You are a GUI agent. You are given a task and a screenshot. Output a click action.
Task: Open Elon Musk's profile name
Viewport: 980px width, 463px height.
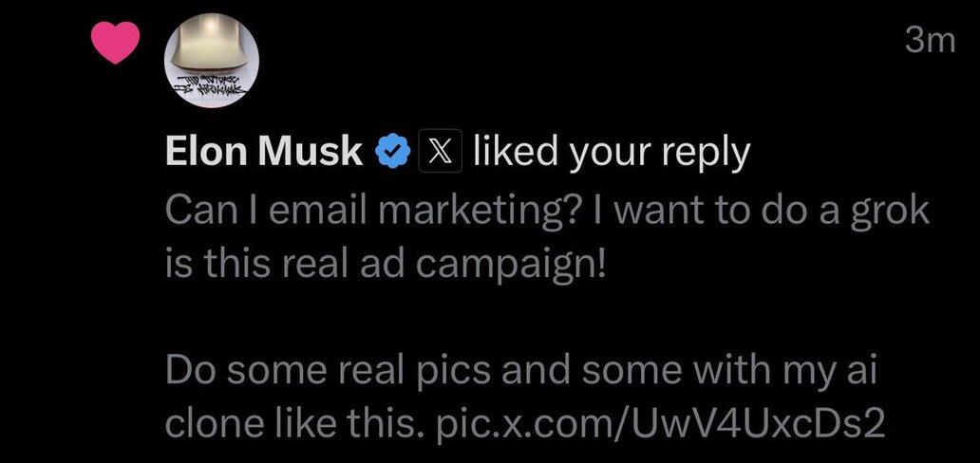coord(264,152)
